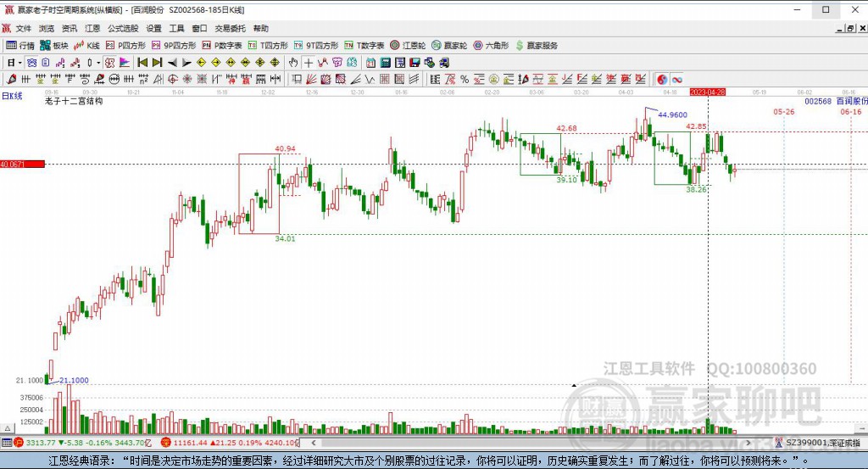This screenshot has height=469, width=868.
Task: Open the 公式选股 menu
Action: pyautogui.click(x=123, y=28)
